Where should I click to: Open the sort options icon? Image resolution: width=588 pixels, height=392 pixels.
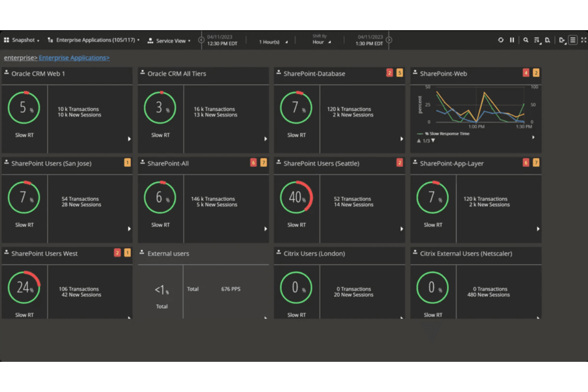pos(537,40)
